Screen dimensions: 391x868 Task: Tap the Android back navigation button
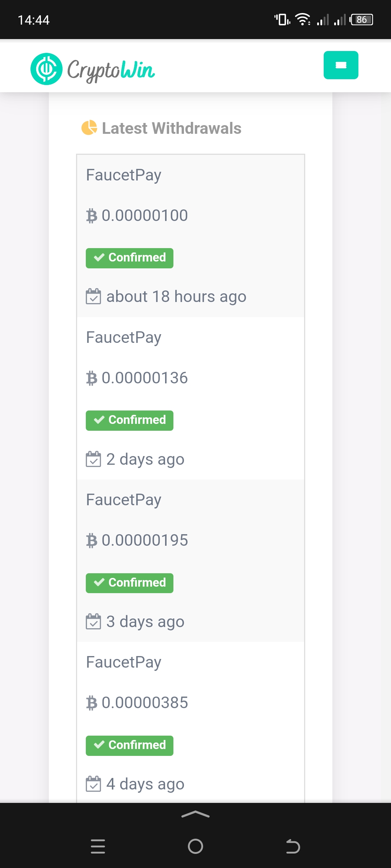(x=293, y=846)
